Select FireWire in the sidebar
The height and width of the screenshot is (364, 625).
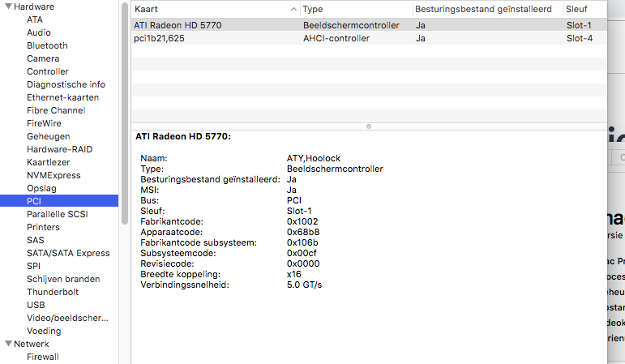44,123
